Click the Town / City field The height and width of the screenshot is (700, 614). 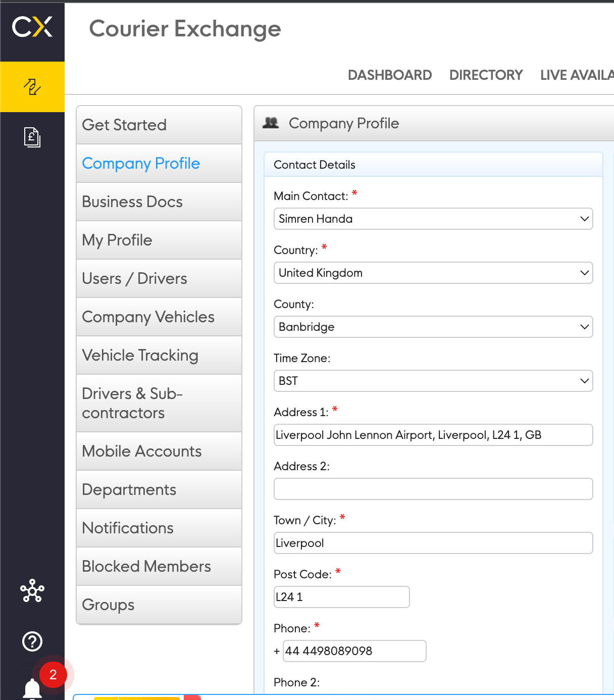(433, 543)
